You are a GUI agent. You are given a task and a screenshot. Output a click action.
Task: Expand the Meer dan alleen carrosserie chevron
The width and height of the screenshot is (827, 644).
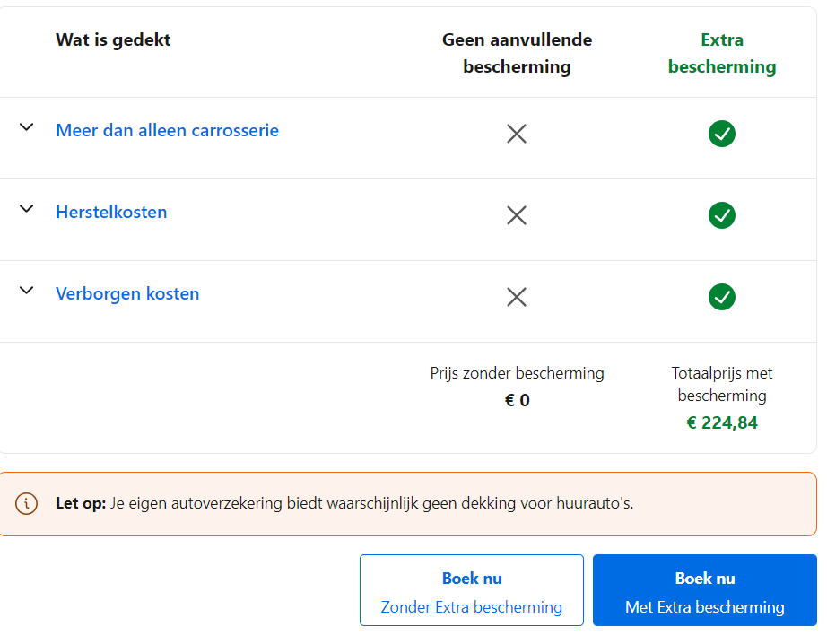(27, 127)
